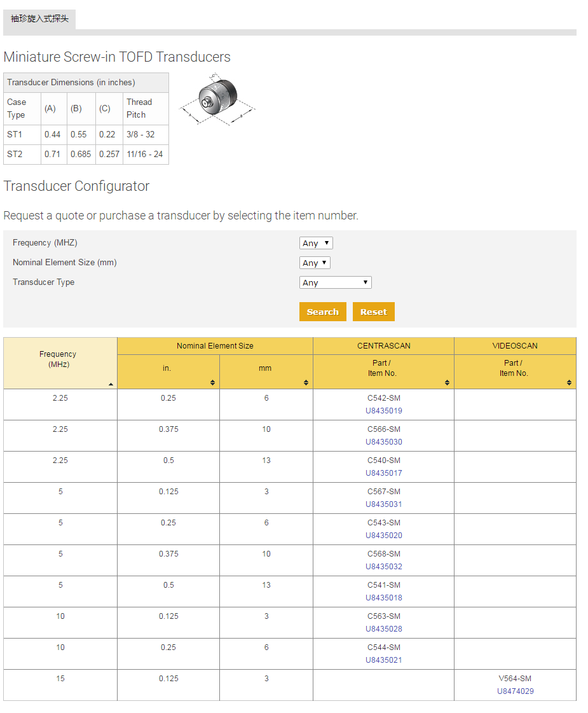Open VIDEOSCAN item U8474029 link
588x713 pixels.
click(515, 691)
